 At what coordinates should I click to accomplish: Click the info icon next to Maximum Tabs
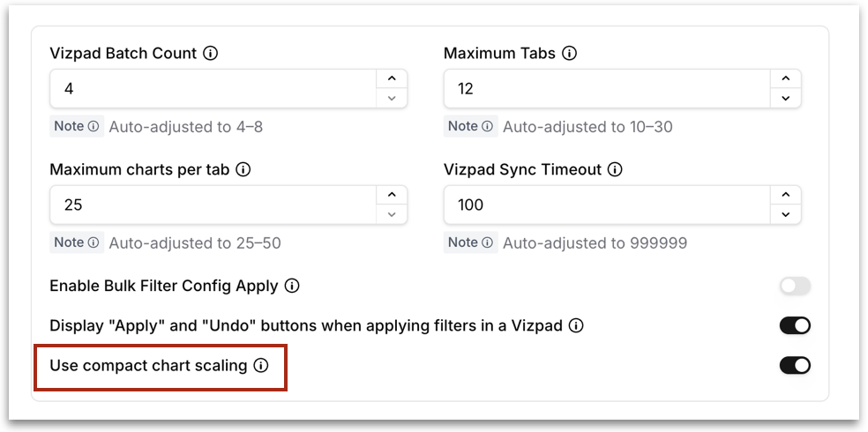[569, 53]
